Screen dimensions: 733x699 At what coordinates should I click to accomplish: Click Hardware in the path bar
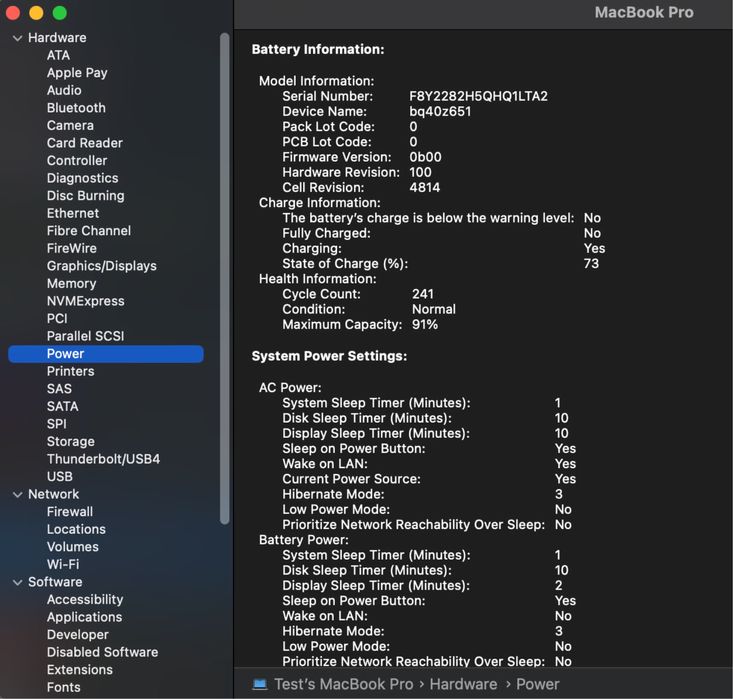point(463,685)
